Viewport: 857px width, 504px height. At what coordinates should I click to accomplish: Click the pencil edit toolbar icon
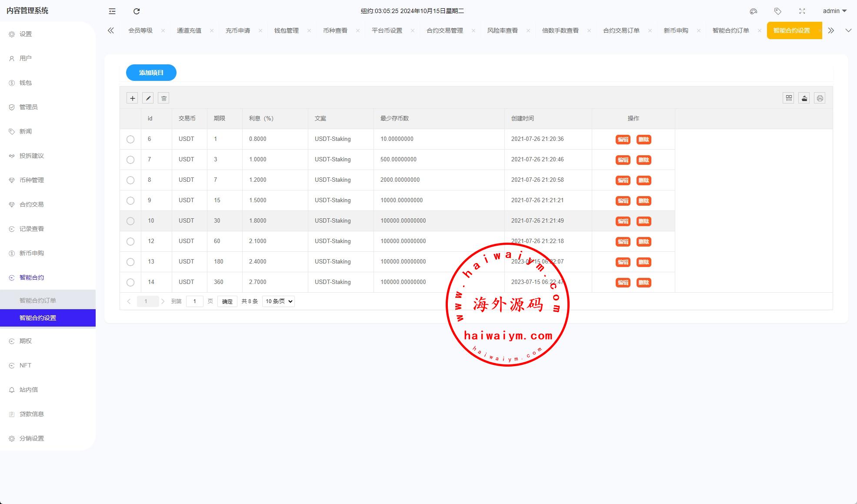148,98
